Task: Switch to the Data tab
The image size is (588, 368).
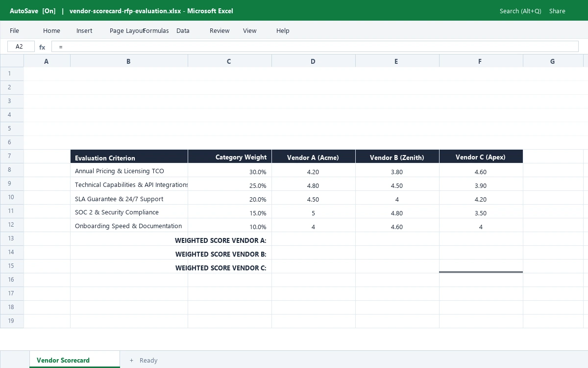Action: coord(183,30)
